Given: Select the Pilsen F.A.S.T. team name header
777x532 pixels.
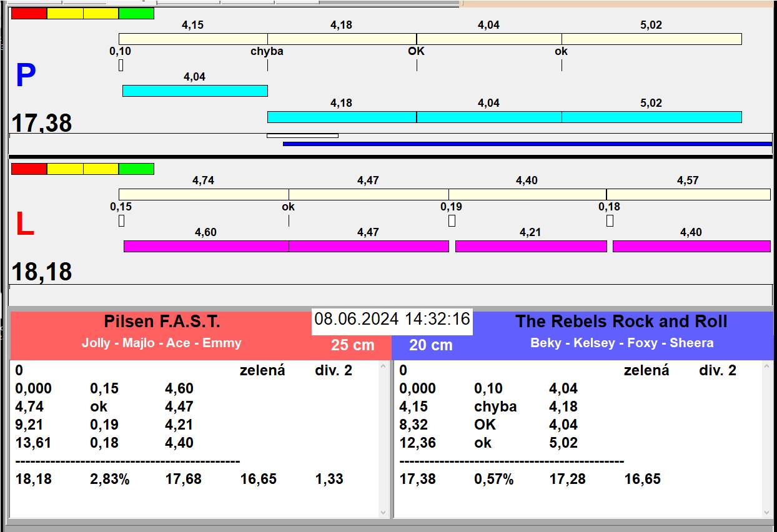Looking at the screenshot, I should (162, 322).
